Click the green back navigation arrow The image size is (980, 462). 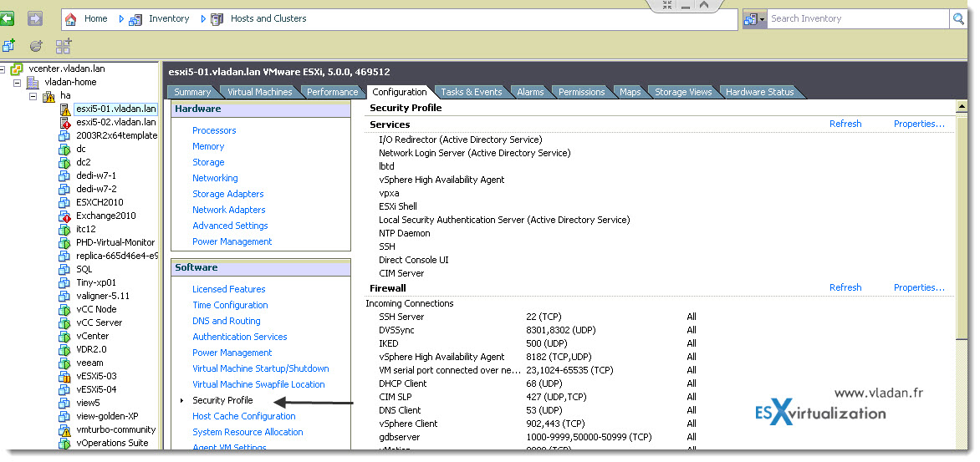[x=6, y=18]
